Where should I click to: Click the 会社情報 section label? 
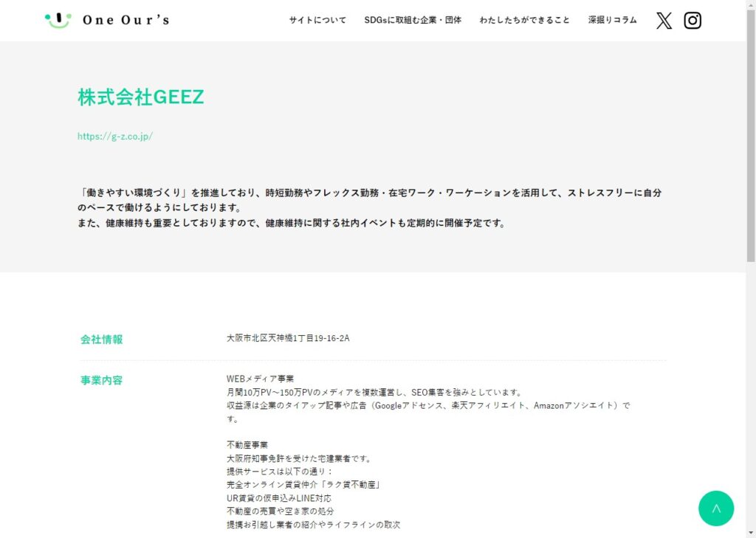coord(102,339)
